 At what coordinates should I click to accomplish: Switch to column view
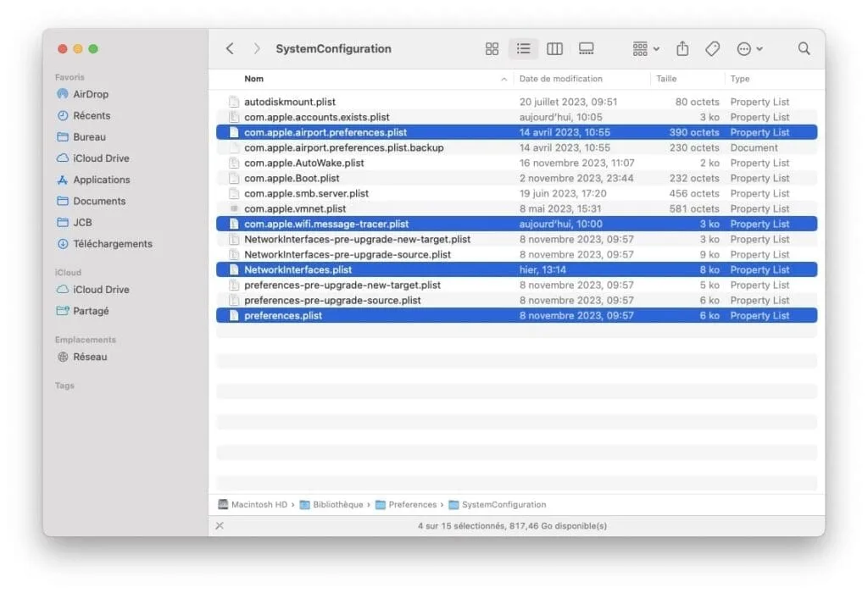click(x=554, y=48)
